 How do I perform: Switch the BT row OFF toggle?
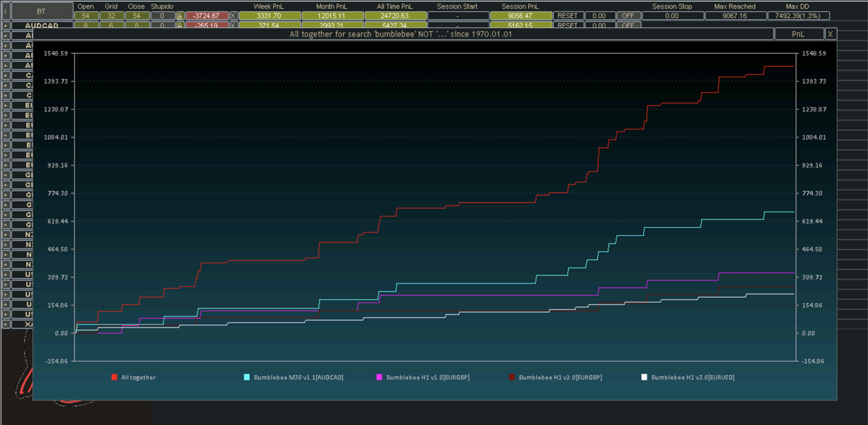[628, 15]
